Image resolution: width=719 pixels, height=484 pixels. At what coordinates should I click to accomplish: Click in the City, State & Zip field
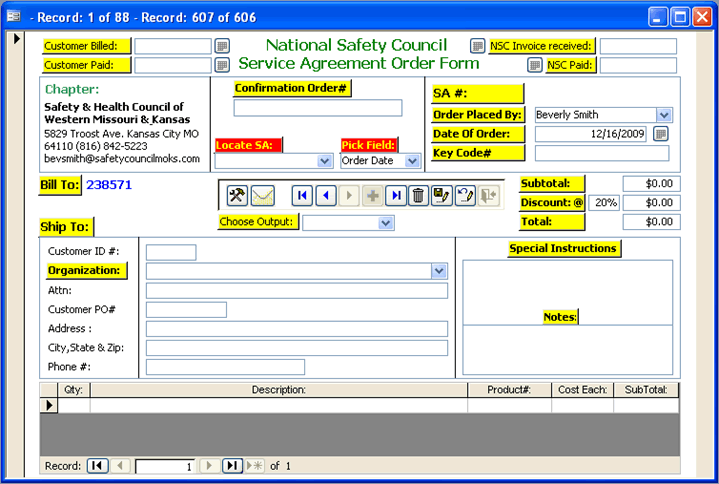pyautogui.click(x=297, y=348)
